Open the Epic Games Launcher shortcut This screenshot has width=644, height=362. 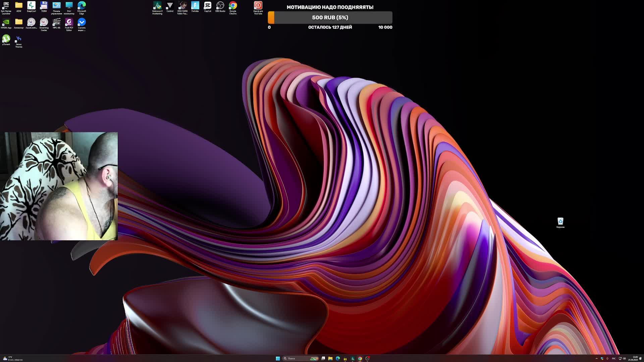pos(6,6)
